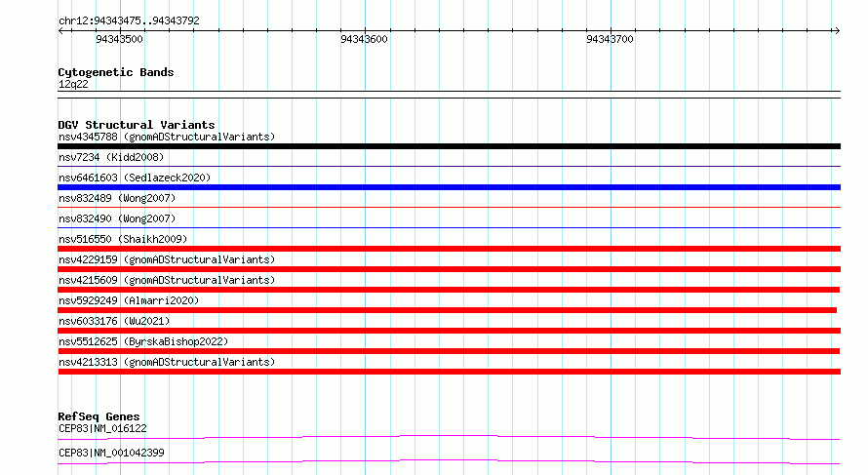The image size is (868, 475).
Task: Click the magenta CEP83|NM_001042399 transcript line
Action: (x=449, y=461)
